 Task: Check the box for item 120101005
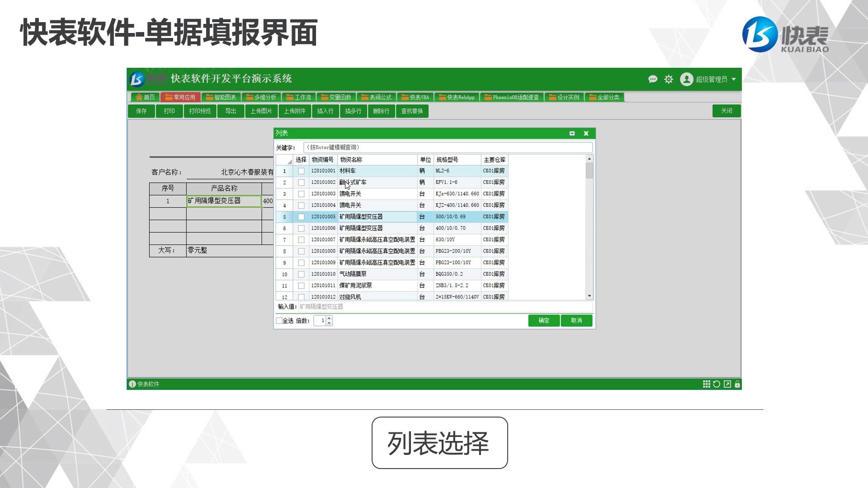[301, 217]
